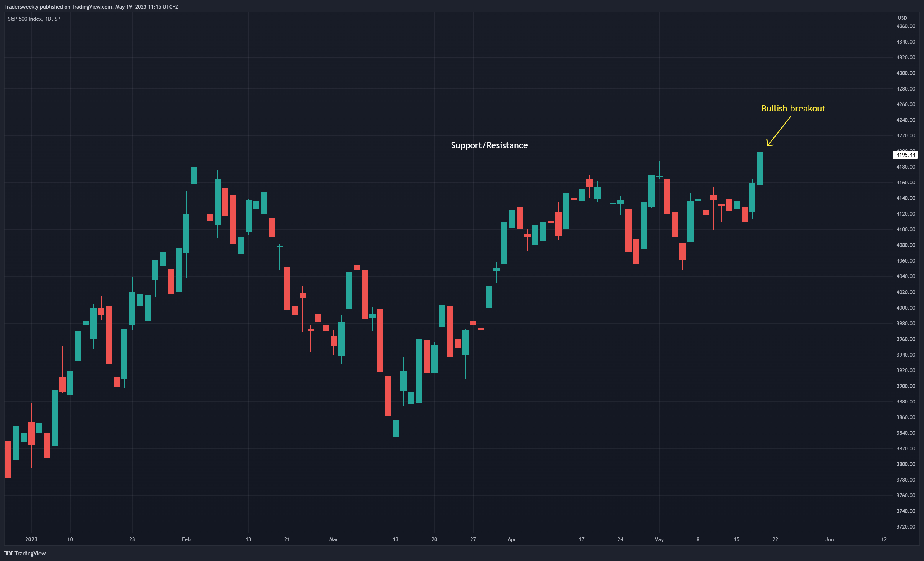Click the Apr date axis label

(511, 539)
